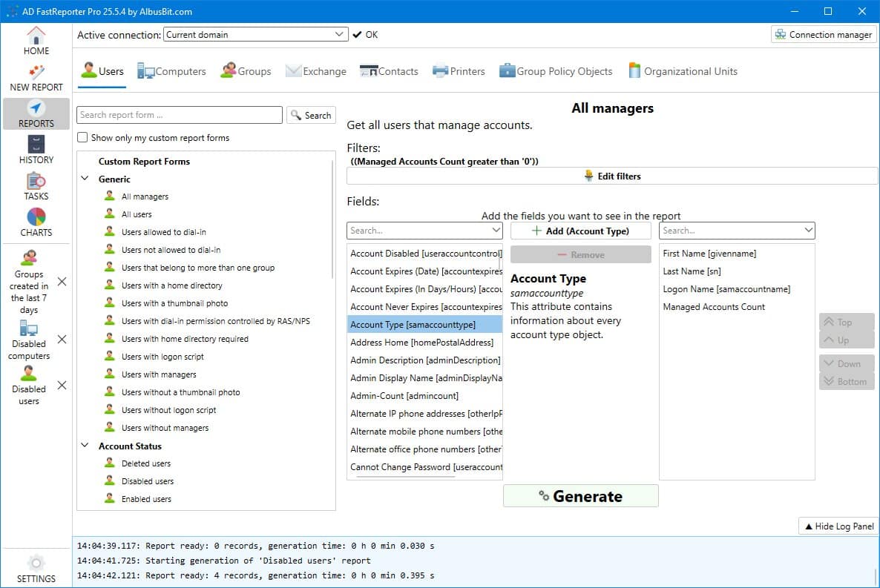Collapse the Account Status group

click(x=85, y=446)
